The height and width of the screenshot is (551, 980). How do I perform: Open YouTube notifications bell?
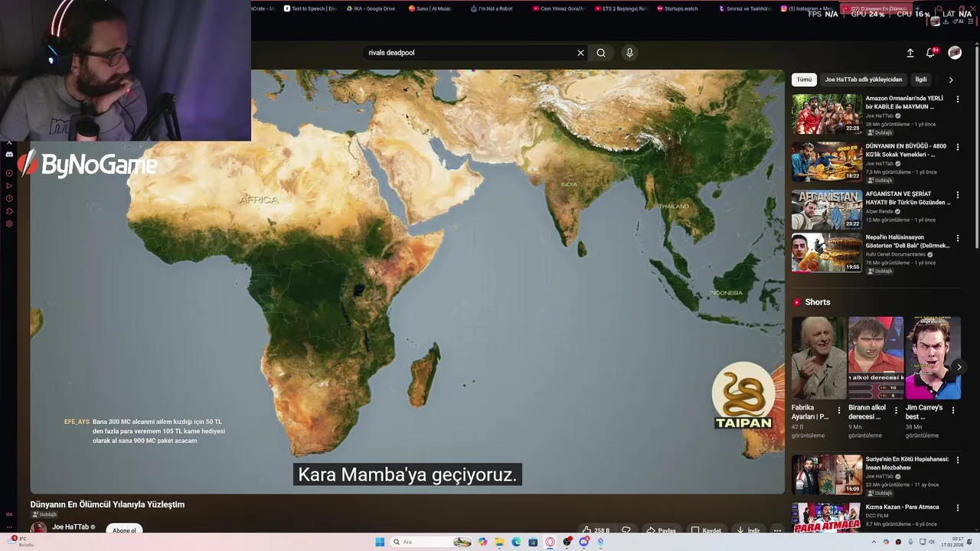[931, 53]
